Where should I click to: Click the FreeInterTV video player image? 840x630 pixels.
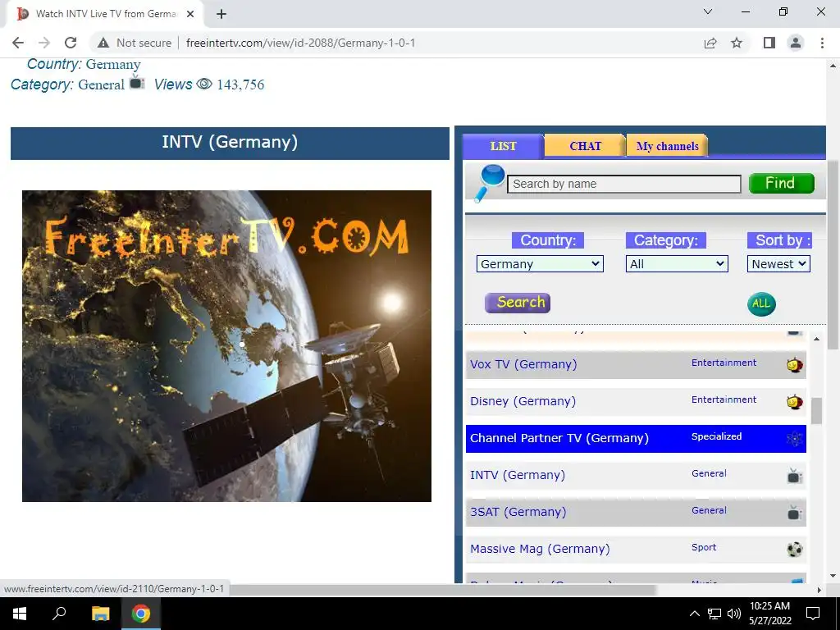click(x=226, y=346)
